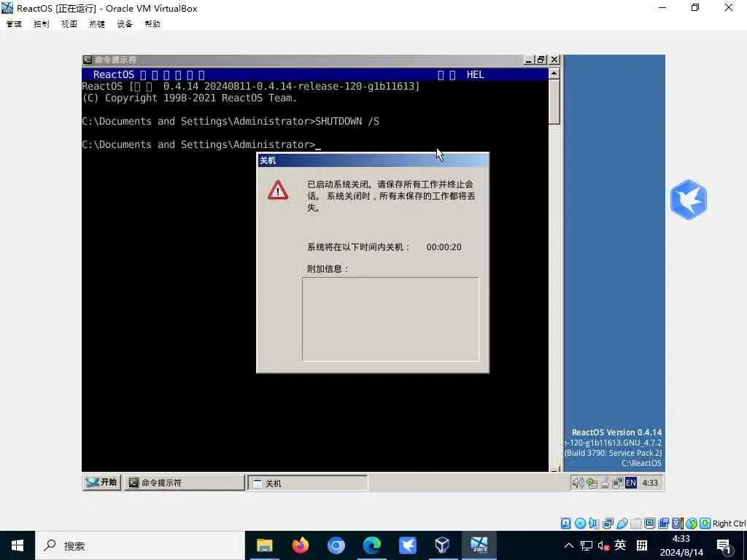The image size is (747, 560).
Task: Open the 控制 menu in VirtualBox
Action: pos(42,24)
